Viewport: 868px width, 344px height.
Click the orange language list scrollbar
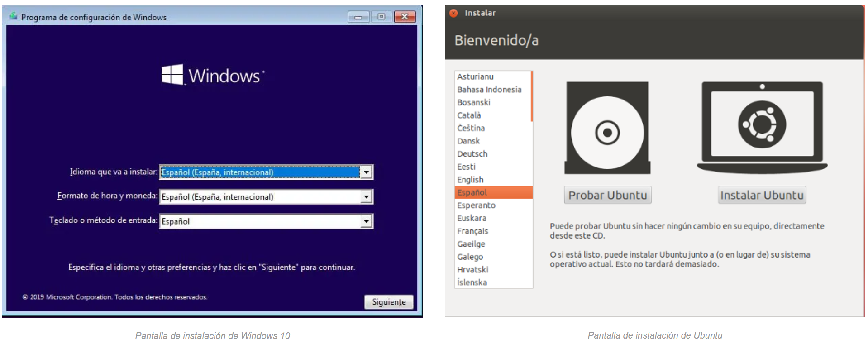(532, 96)
